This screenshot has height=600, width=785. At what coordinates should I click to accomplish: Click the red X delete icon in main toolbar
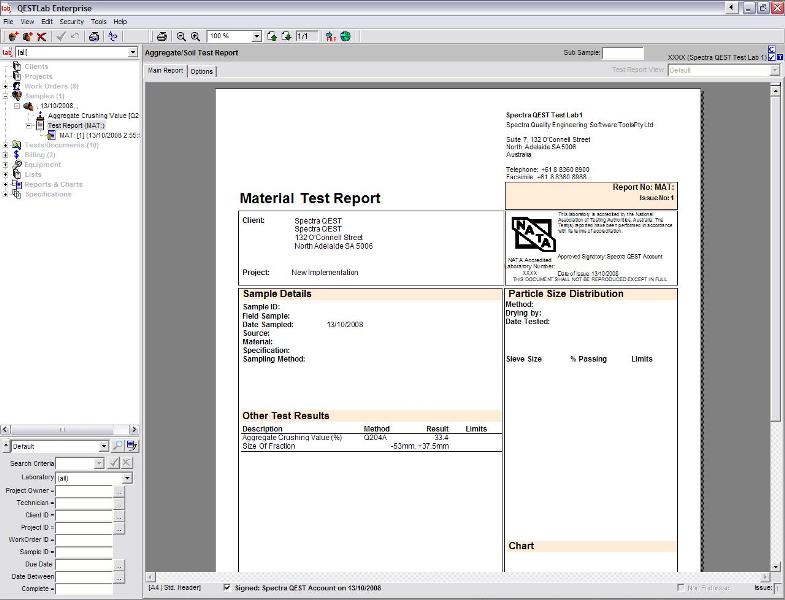(x=42, y=36)
